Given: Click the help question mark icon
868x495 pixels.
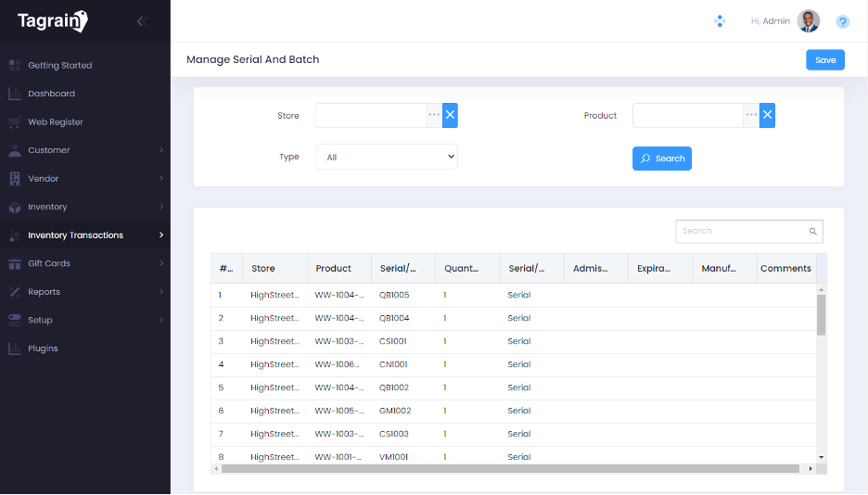Looking at the screenshot, I should click(842, 21).
